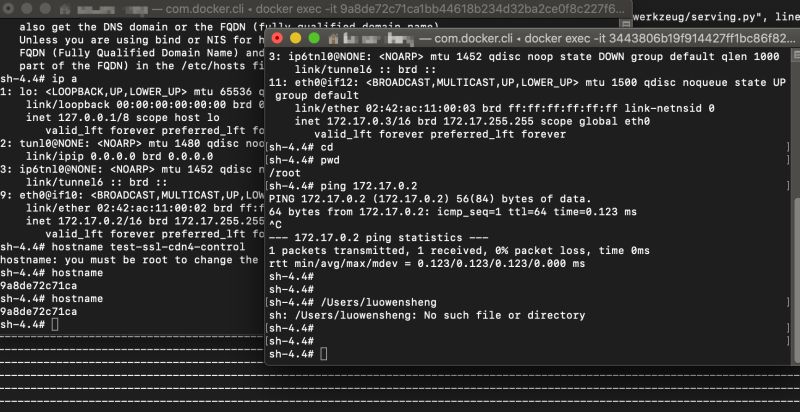Screen dimensions: 800x412
Task: Click home folder icon in back window title
Action: [x=65, y=9]
